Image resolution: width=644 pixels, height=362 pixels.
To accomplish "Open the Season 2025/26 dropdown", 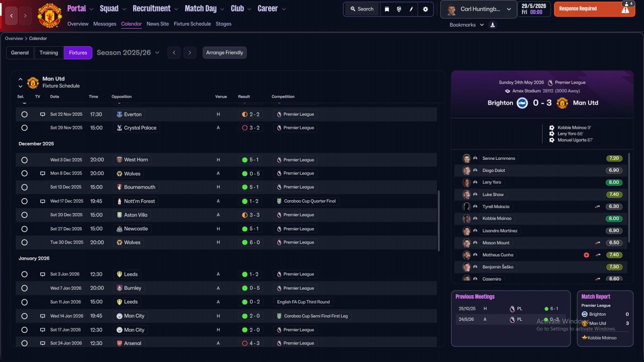I will coord(128,52).
